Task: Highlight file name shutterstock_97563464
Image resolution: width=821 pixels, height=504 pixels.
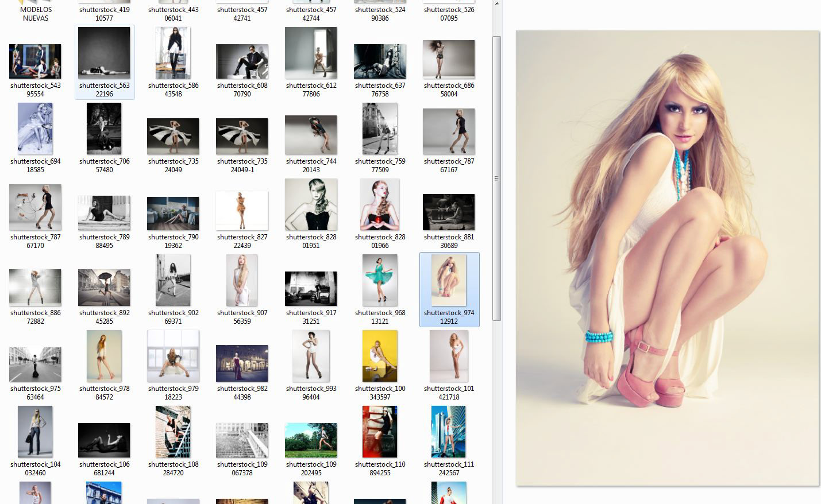Action: pos(35,393)
